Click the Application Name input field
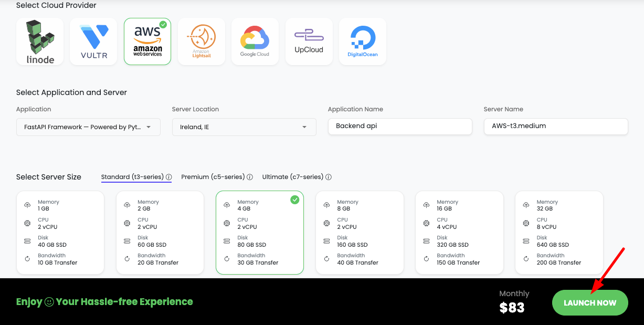The image size is (644, 325). click(x=400, y=127)
